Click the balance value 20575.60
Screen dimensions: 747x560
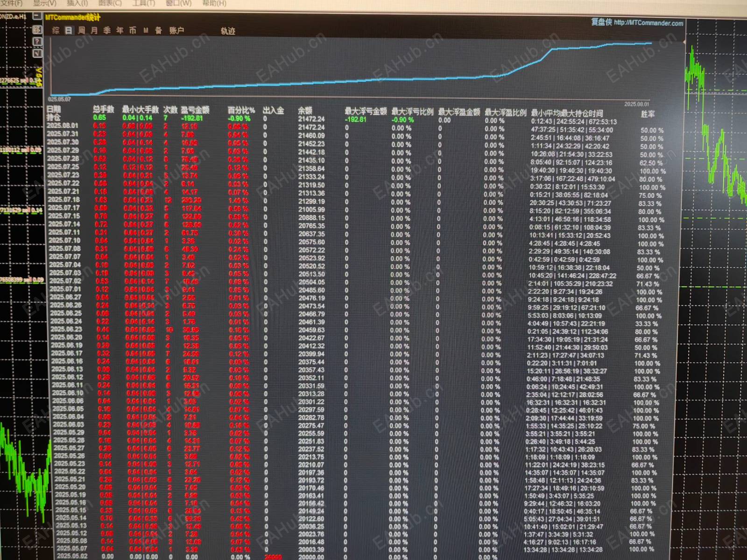pyautogui.click(x=311, y=242)
